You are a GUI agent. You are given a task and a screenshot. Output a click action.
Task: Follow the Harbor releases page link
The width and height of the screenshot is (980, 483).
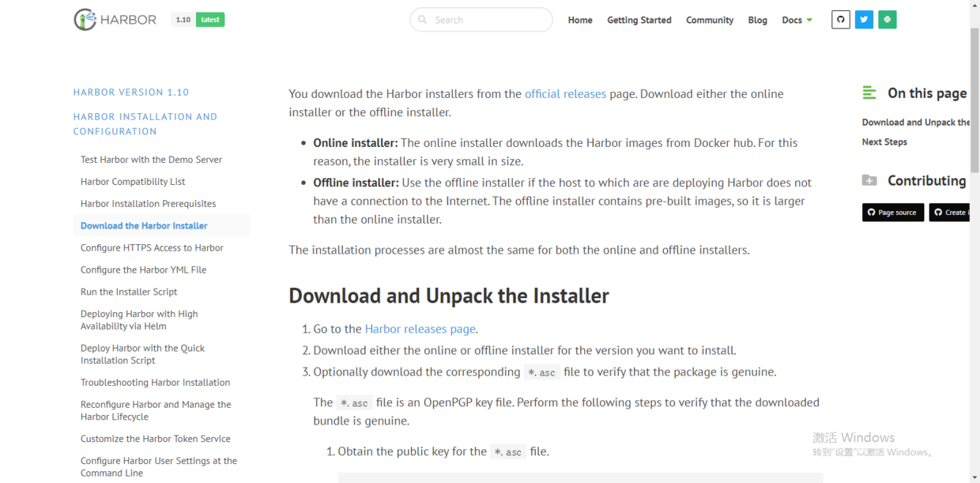(420, 329)
